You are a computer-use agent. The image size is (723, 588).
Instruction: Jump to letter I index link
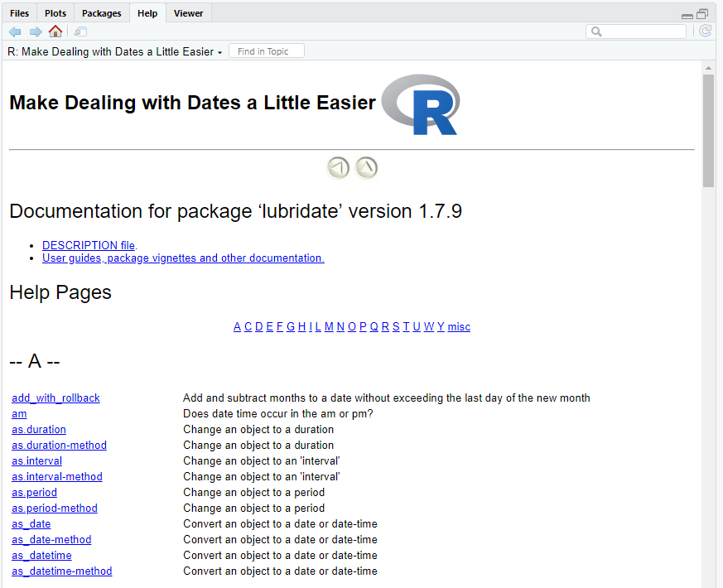(x=311, y=326)
